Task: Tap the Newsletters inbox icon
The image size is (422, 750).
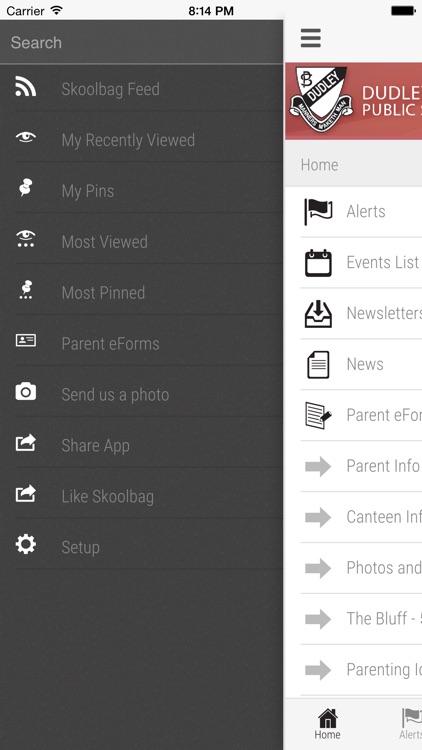Action: click(318, 313)
